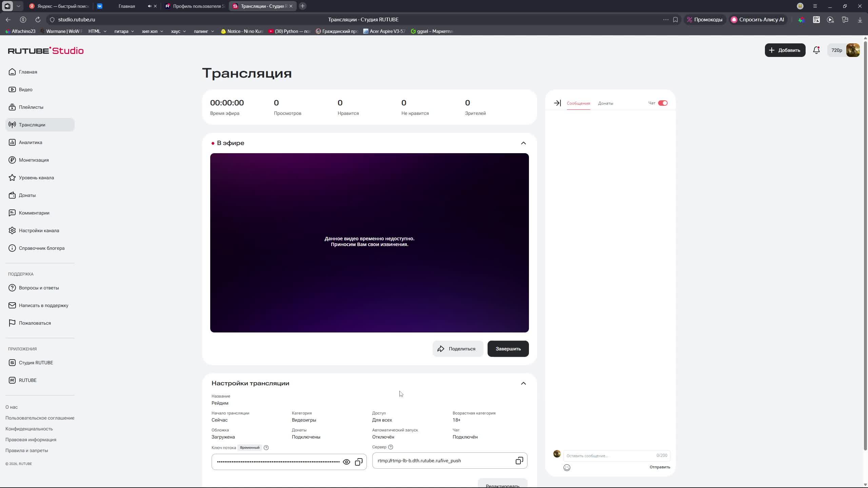Collapse chat panel with arrow icon
The height and width of the screenshot is (488, 868).
pos(557,103)
